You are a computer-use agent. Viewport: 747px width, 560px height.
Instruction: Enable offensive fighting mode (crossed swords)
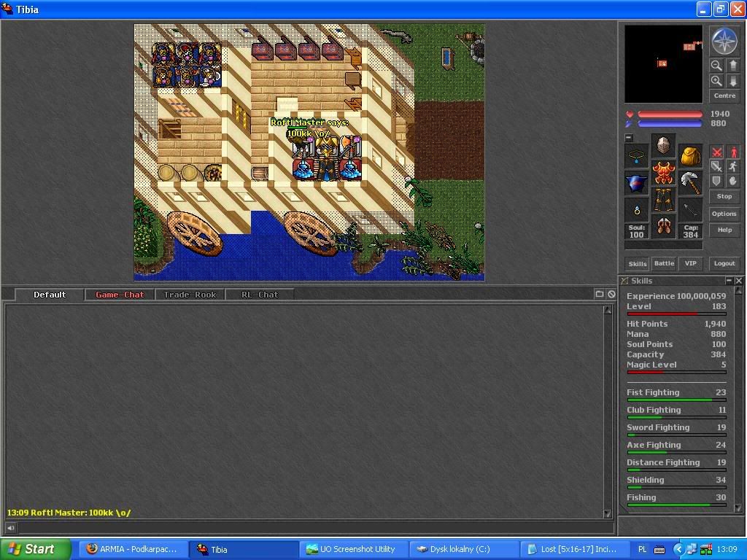717,152
